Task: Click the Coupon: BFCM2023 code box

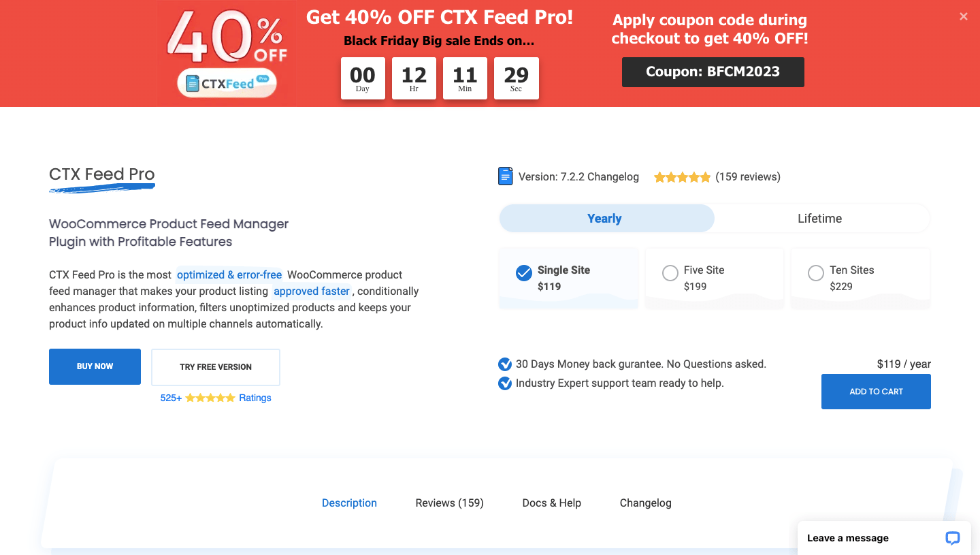Action: 713,72
